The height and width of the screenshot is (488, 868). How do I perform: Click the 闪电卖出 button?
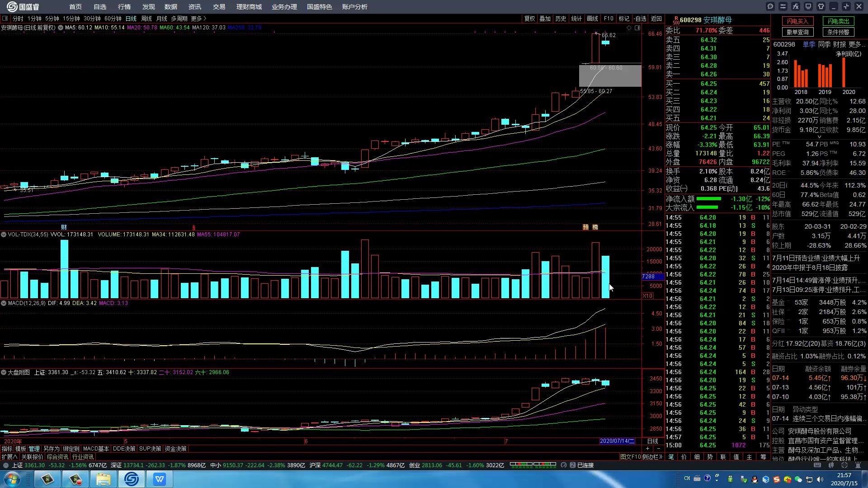[839, 21]
